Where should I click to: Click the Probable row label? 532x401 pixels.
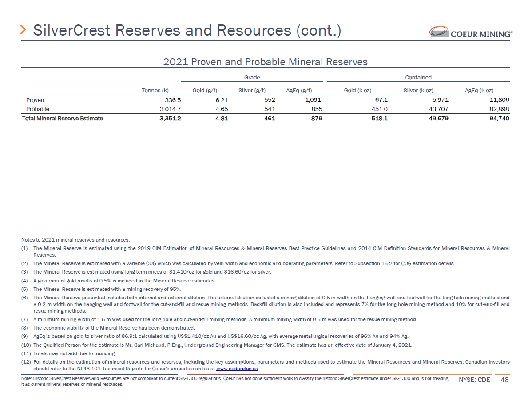point(38,109)
